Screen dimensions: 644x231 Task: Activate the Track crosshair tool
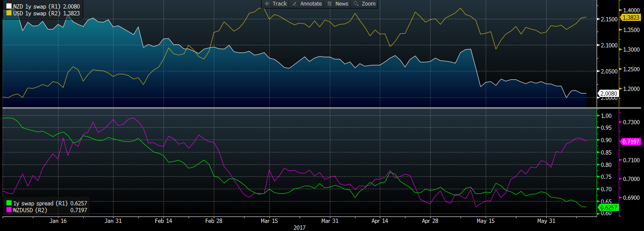(276, 4)
